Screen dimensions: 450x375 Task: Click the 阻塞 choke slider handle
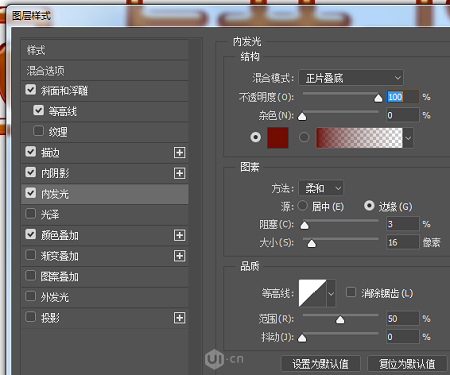pos(304,225)
